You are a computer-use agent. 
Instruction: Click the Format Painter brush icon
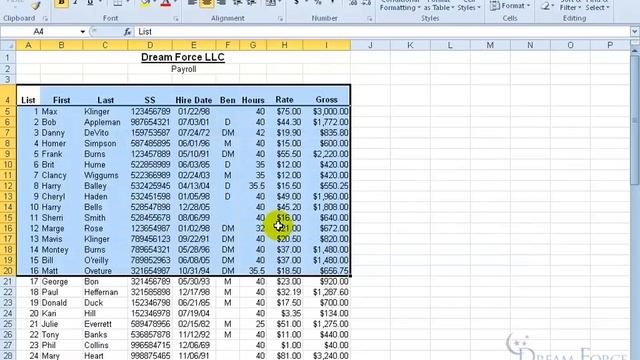click(36, 5)
